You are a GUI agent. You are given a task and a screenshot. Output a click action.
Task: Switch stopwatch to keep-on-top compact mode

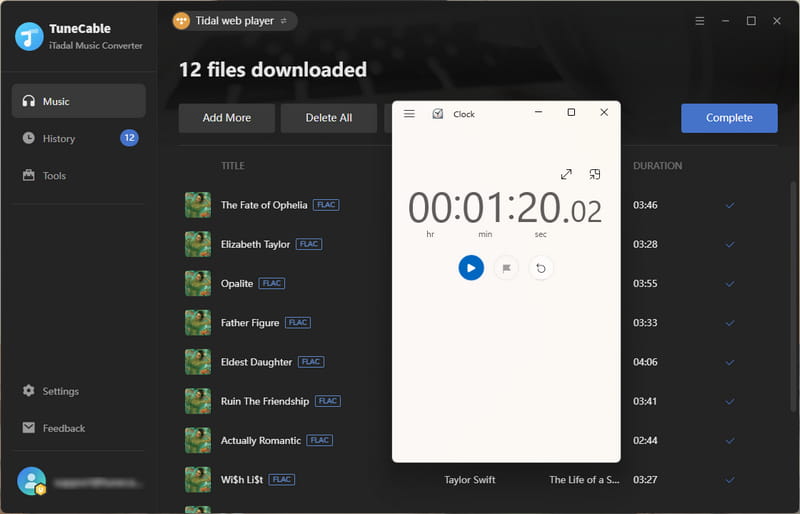tap(594, 174)
